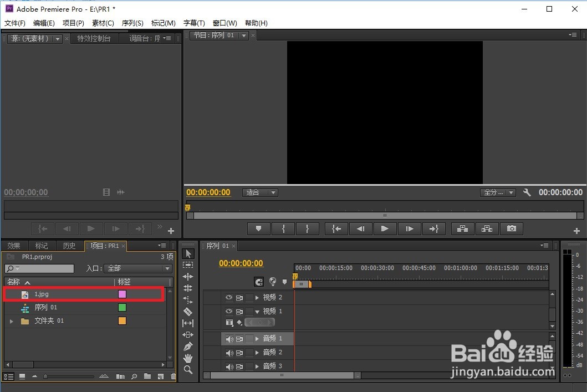Toggle track lock box on 视频 1
The height and width of the screenshot is (392, 587).
249,312
